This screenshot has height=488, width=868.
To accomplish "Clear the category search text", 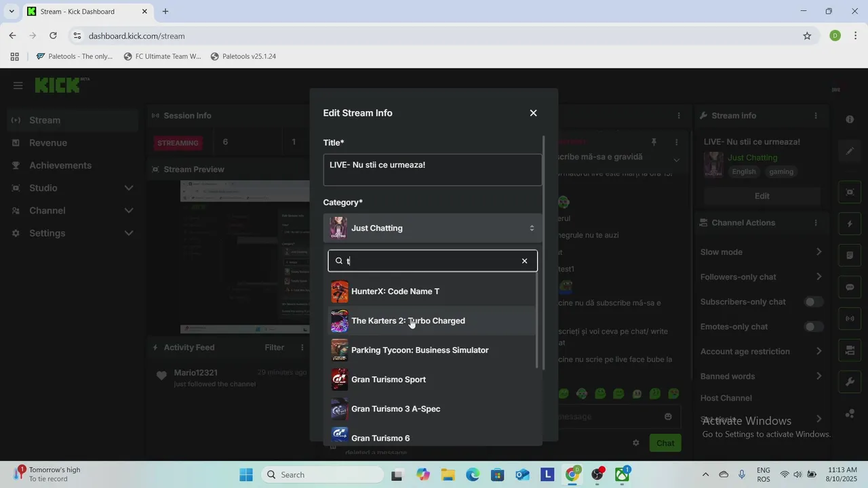I will (524, 261).
